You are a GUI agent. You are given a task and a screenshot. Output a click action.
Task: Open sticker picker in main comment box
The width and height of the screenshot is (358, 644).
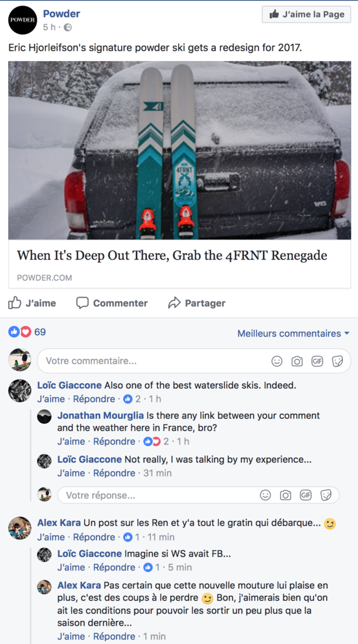click(x=337, y=361)
